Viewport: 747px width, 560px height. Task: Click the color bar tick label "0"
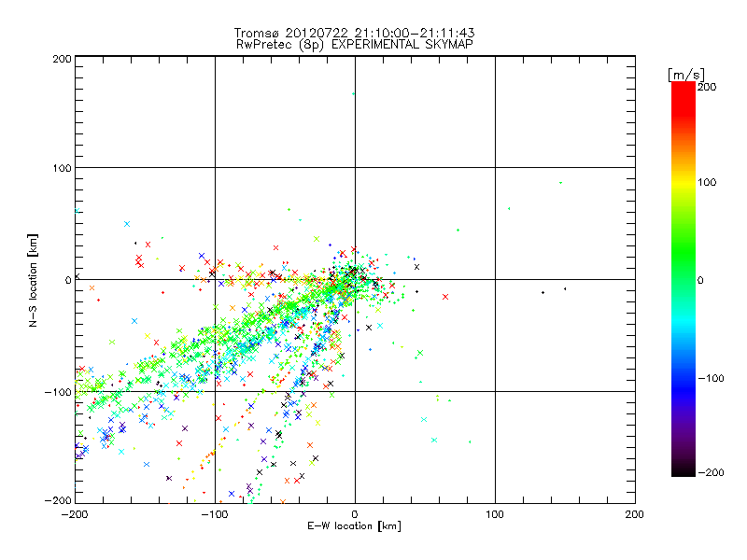click(x=700, y=281)
